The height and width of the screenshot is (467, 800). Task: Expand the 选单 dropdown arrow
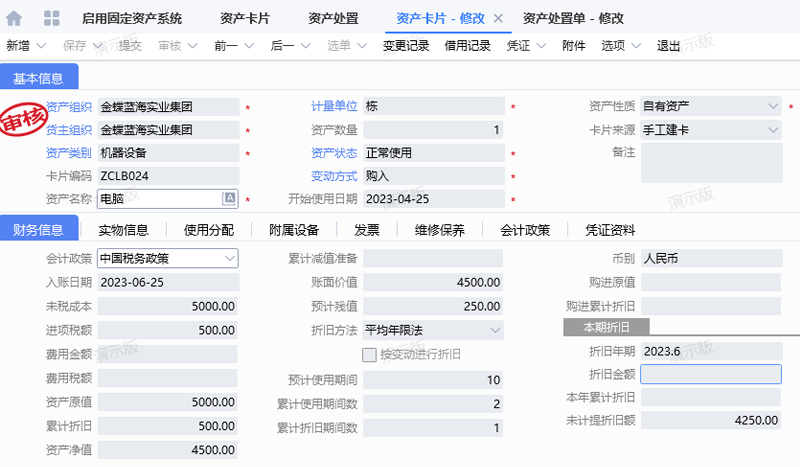click(362, 46)
